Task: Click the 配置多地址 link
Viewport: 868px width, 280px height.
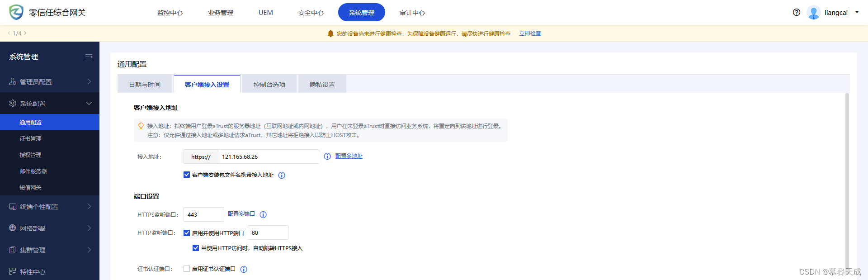Action: (x=349, y=156)
